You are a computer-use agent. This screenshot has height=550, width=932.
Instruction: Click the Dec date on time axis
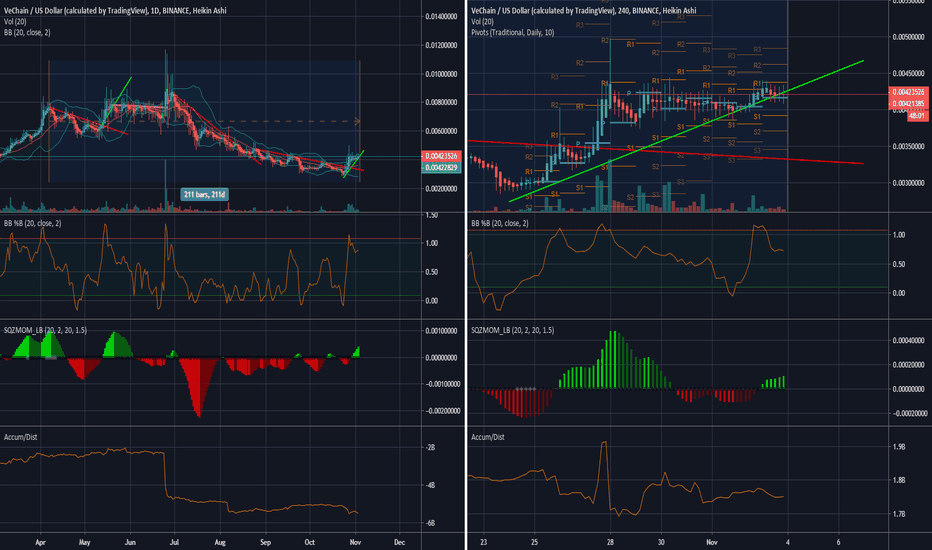tap(399, 542)
